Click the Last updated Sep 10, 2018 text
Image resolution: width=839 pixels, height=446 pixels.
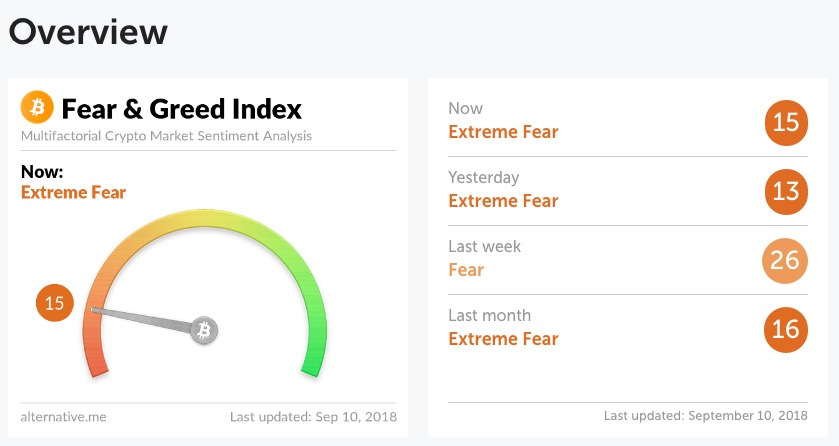(314, 417)
